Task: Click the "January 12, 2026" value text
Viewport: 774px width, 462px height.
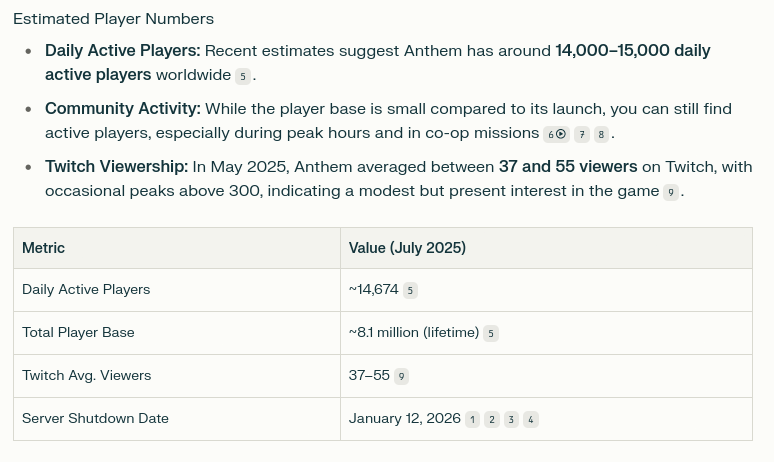Action: click(405, 419)
